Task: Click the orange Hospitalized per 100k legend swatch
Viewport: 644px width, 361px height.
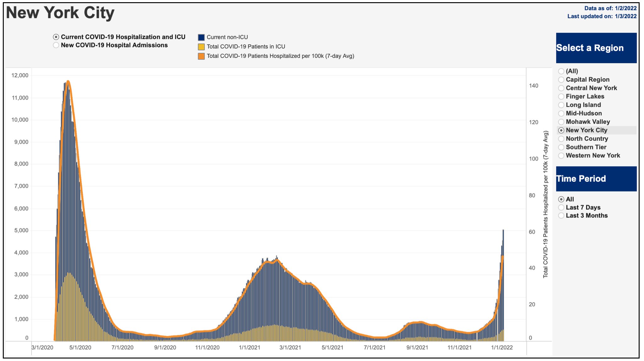Action: [x=201, y=56]
